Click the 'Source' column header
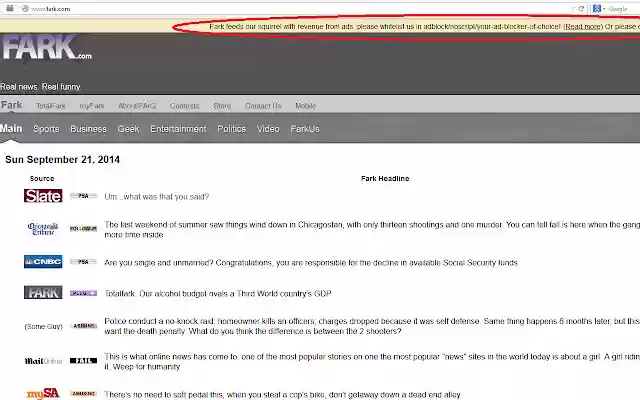This screenshot has width=640, height=400. pos(42,178)
